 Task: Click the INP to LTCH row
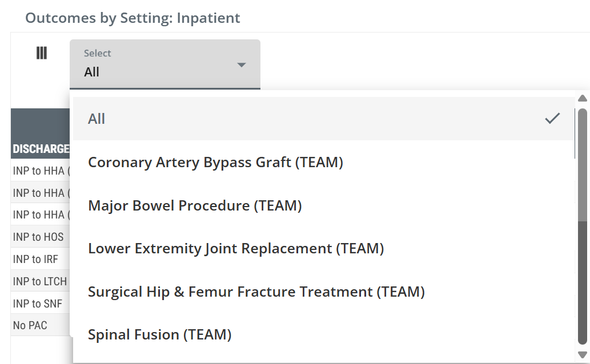[x=39, y=281]
